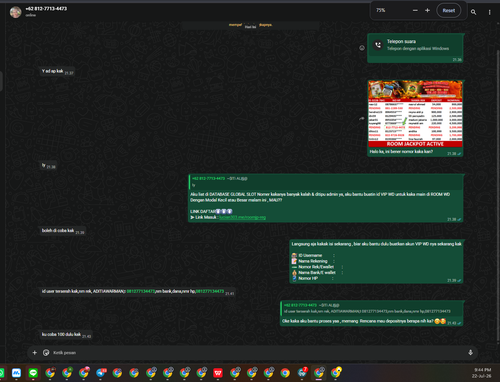Forward the jackpot image with the arrow icon
The width and height of the screenshot is (500, 382).
(362, 118)
